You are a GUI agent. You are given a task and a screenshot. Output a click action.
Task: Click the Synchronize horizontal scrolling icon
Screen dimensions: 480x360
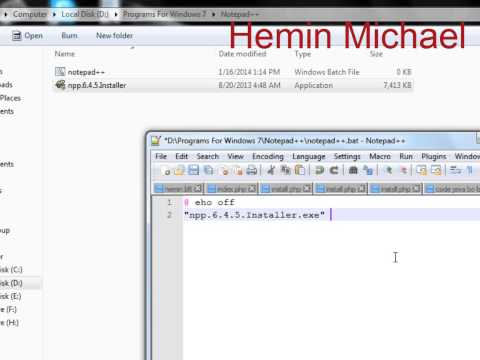pyautogui.click(x=436, y=170)
